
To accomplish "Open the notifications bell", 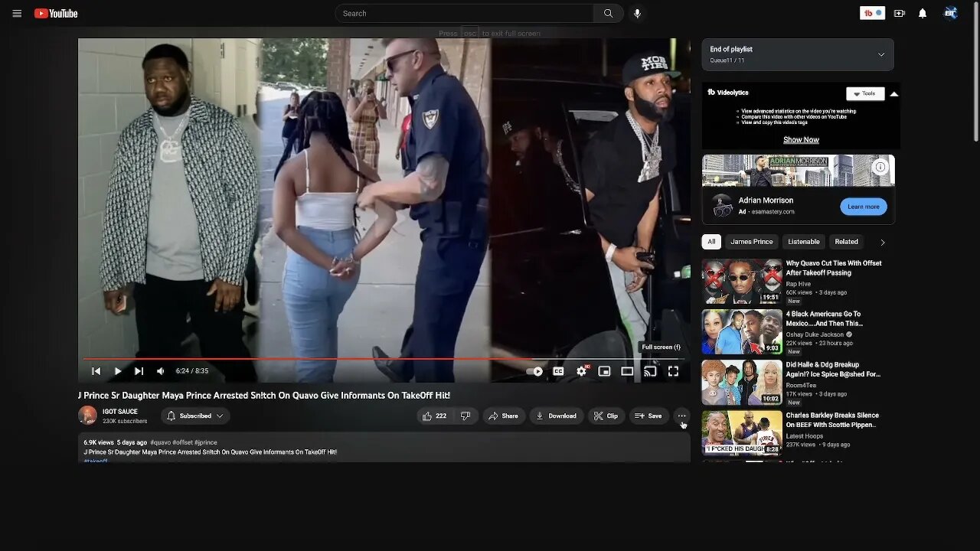I will (923, 13).
